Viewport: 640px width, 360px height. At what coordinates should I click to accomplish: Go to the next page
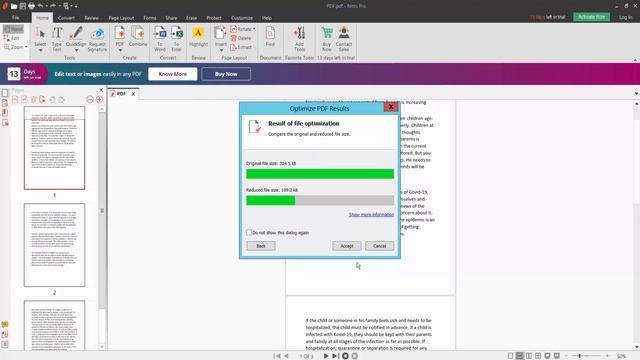(x=326, y=356)
